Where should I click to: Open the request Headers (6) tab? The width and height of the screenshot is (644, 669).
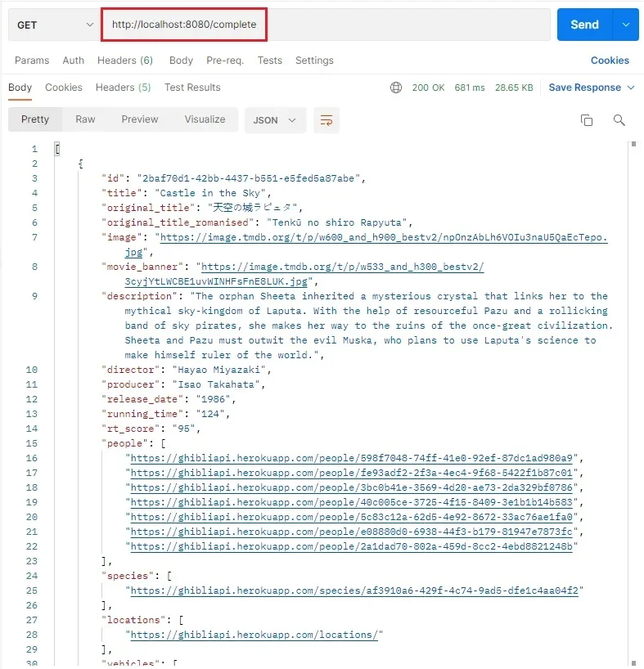click(x=125, y=61)
